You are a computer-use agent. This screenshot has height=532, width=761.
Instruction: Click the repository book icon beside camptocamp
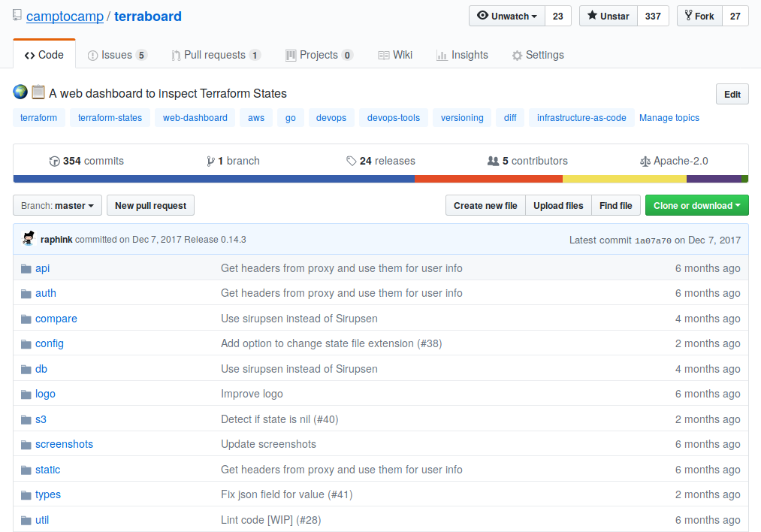17,15
